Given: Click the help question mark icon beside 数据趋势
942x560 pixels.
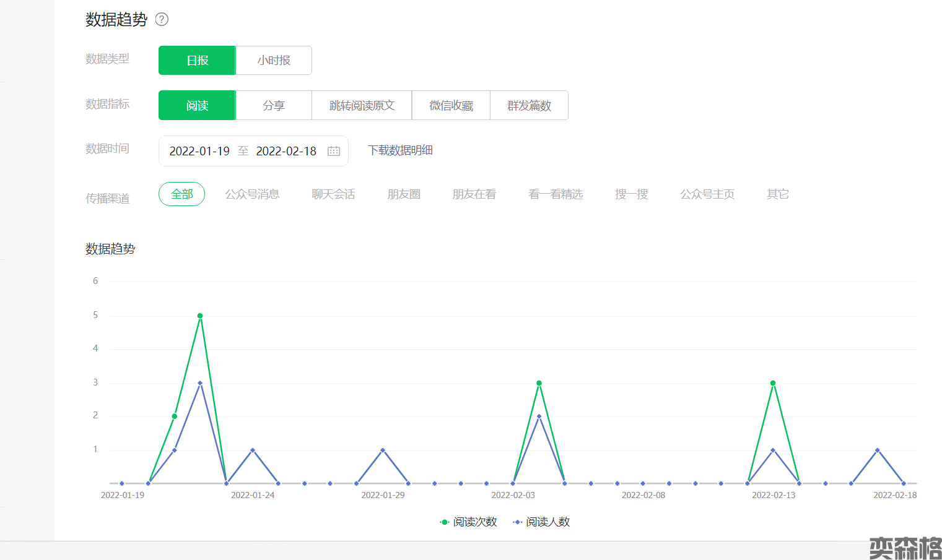Looking at the screenshot, I should [162, 19].
